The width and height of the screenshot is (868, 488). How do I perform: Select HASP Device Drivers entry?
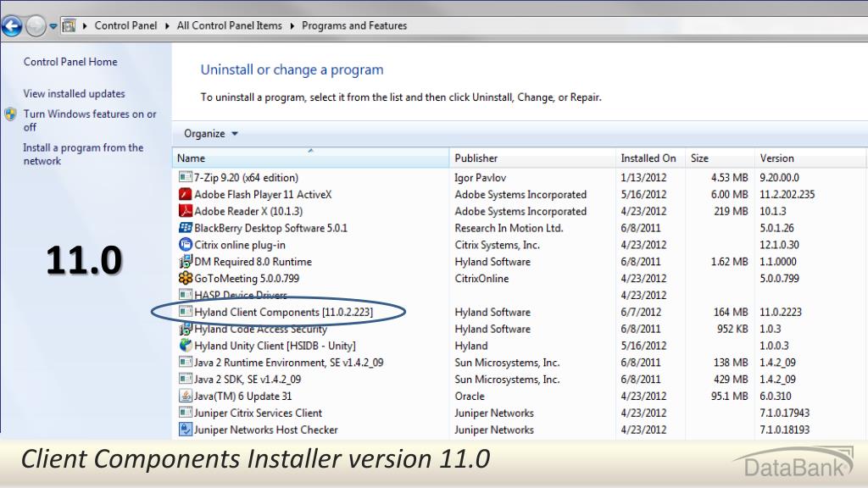coord(241,295)
